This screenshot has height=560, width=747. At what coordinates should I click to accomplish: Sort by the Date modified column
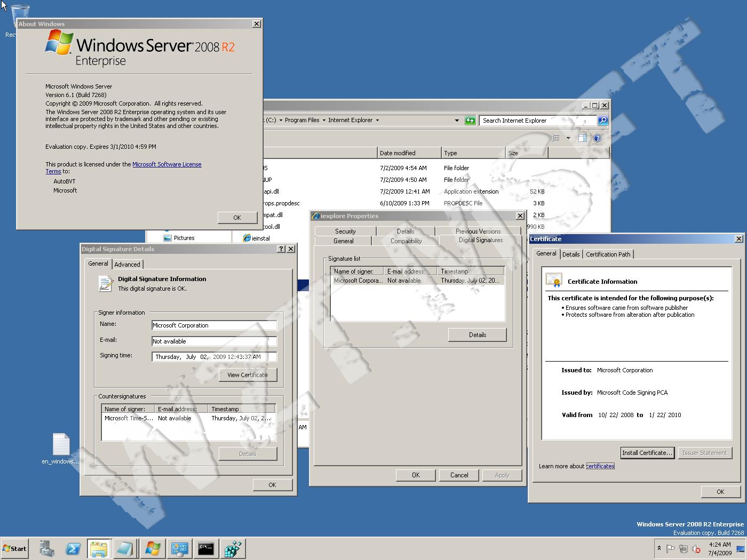tap(409, 153)
